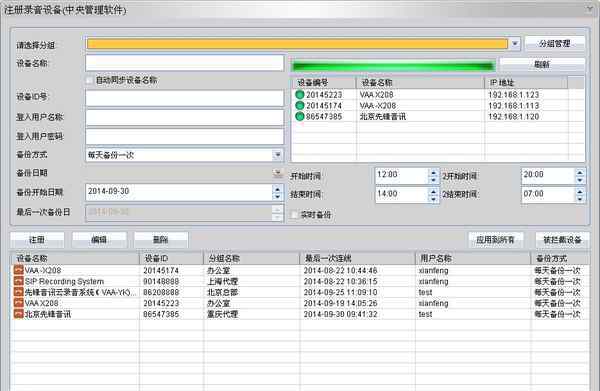Increase the 备份开始日期 value with up arrow
Viewport: 600px width, 391px height.
(277, 188)
